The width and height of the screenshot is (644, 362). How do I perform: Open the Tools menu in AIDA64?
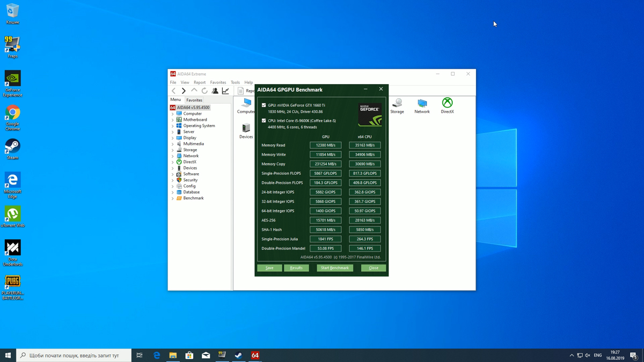(235, 83)
